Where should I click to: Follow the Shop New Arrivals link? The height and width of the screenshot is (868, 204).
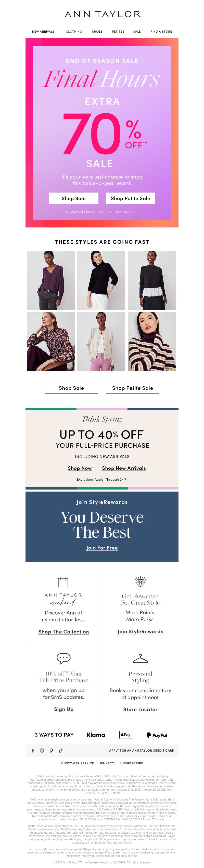pyautogui.click(x=124, y=468)
